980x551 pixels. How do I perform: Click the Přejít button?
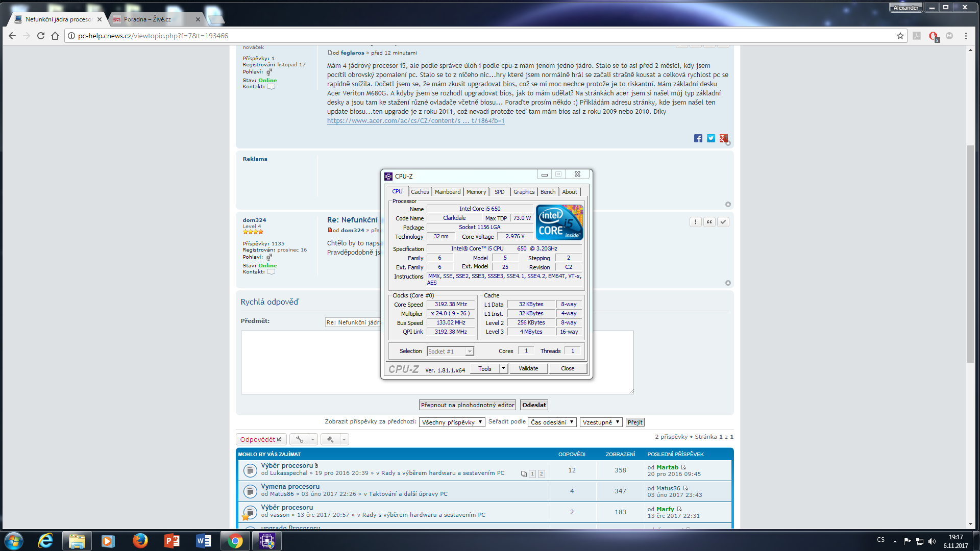pyautogui.click(x=635, y=422)
